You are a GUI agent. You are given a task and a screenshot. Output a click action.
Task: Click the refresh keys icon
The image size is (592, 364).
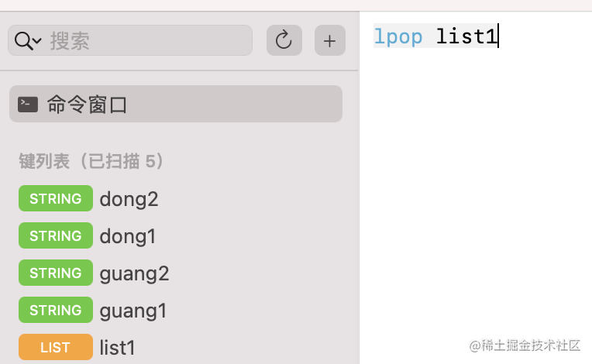[x=284, y=40]
